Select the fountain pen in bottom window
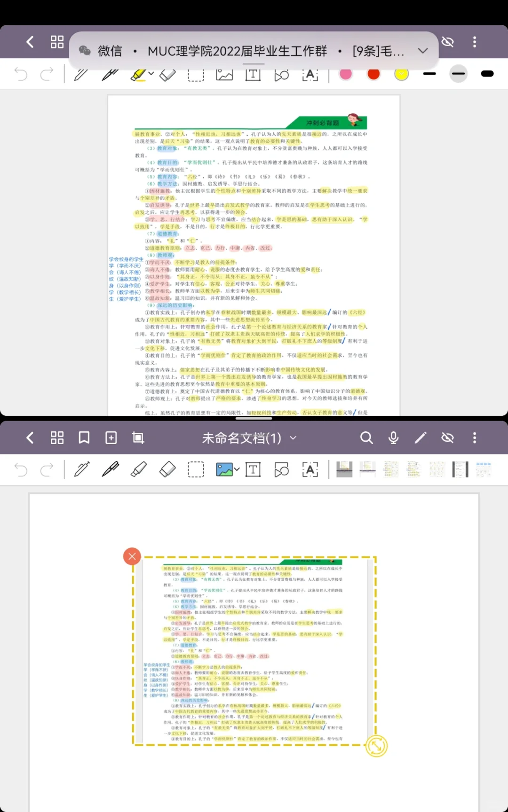508x812 pixels. pos(110,469)
